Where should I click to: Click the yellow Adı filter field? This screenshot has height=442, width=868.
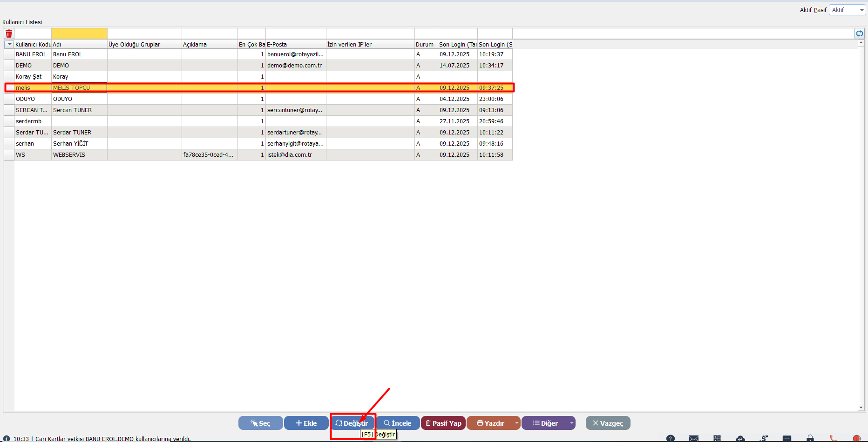(79, 33)
